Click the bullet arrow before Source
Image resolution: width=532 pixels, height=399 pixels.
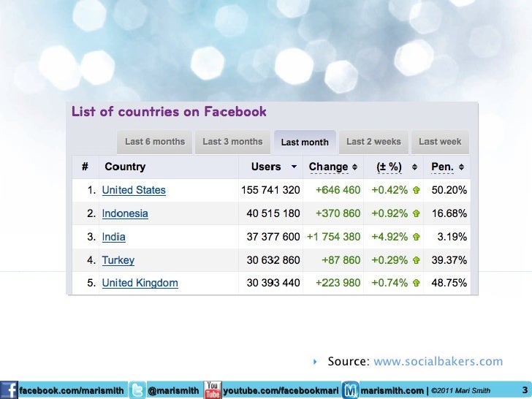pos(315,362)
